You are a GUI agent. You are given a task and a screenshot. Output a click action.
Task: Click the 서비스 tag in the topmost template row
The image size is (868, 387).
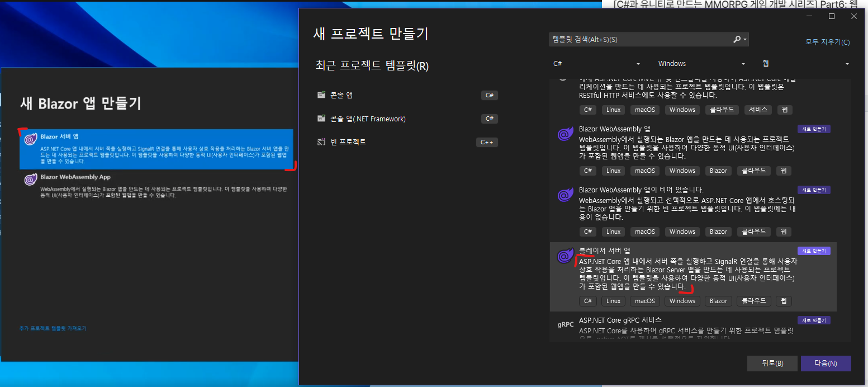click(x=757, y=110)
